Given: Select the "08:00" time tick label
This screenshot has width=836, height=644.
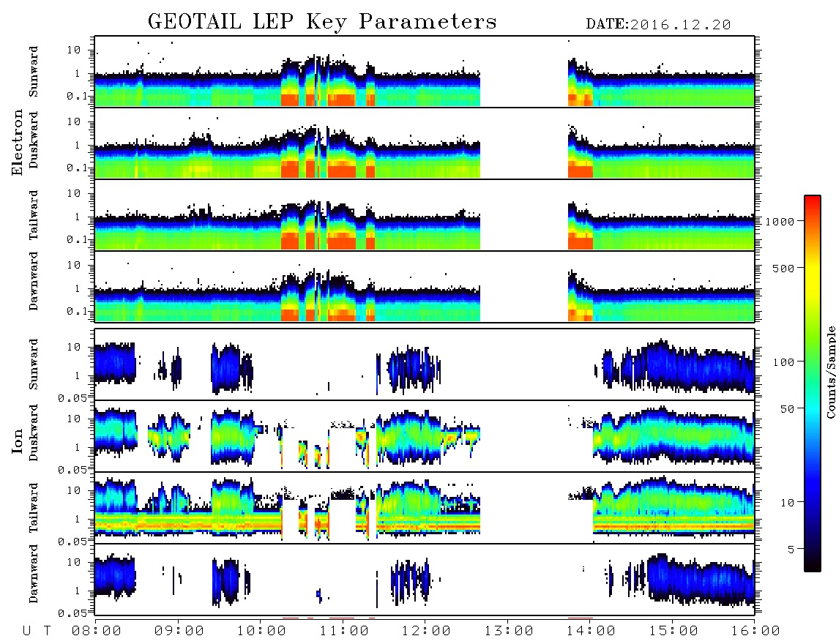Looking at the screenshot, I should point(97,631).
